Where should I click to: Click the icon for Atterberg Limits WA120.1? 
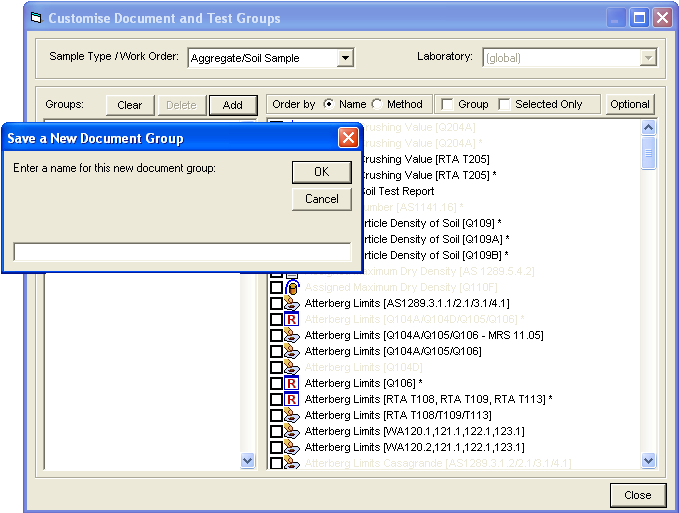[292, 431]
